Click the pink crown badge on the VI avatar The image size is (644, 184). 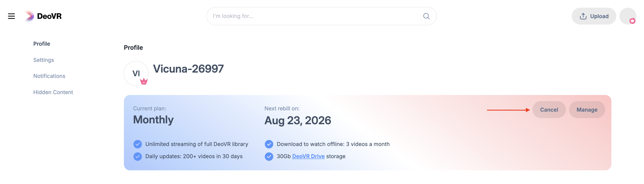(x=144, y=81)
